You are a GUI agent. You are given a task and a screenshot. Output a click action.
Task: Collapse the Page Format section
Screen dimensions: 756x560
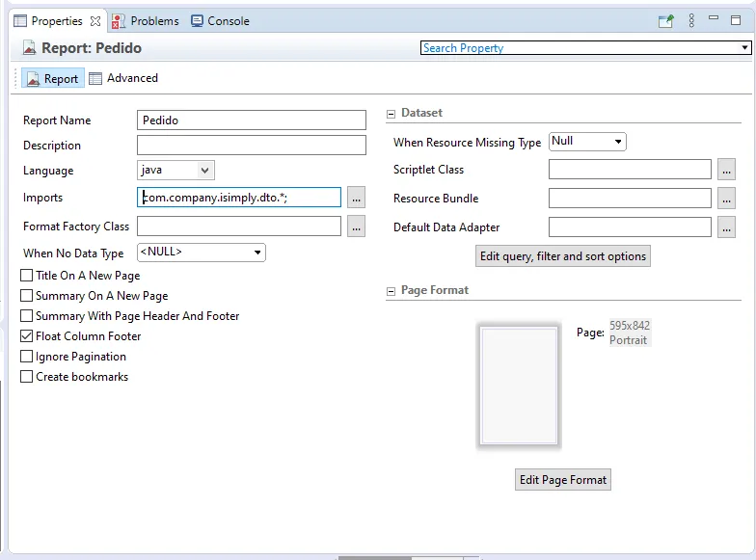[391, 291]
